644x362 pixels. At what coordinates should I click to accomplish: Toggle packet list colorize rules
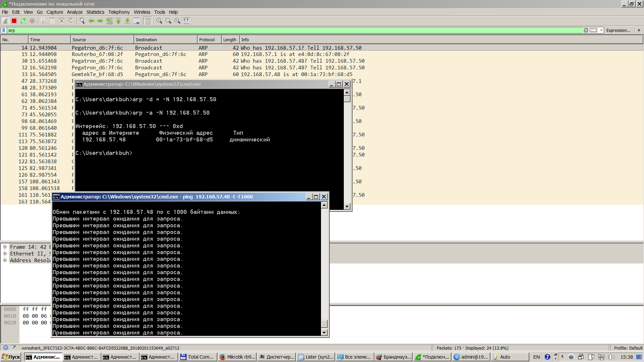(x=148, y=21)
